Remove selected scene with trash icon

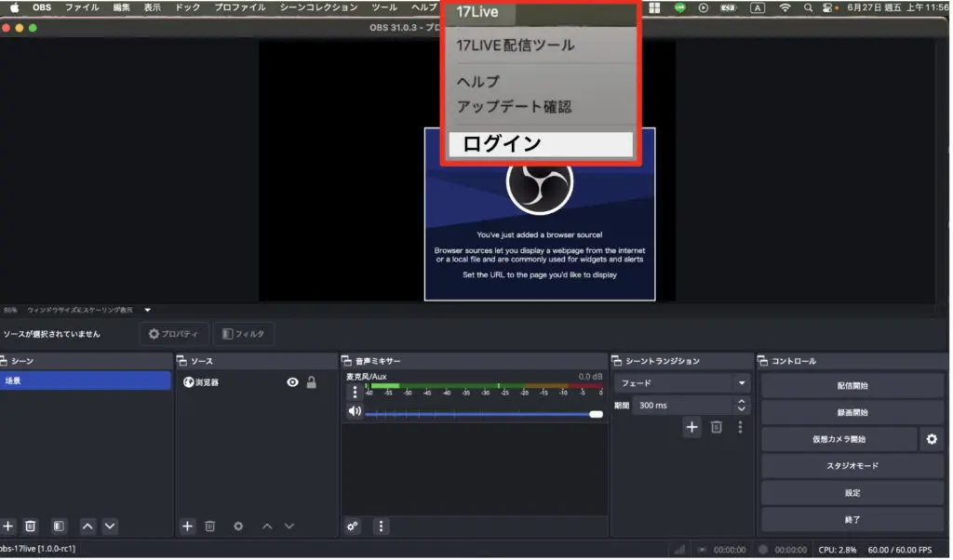30,527
